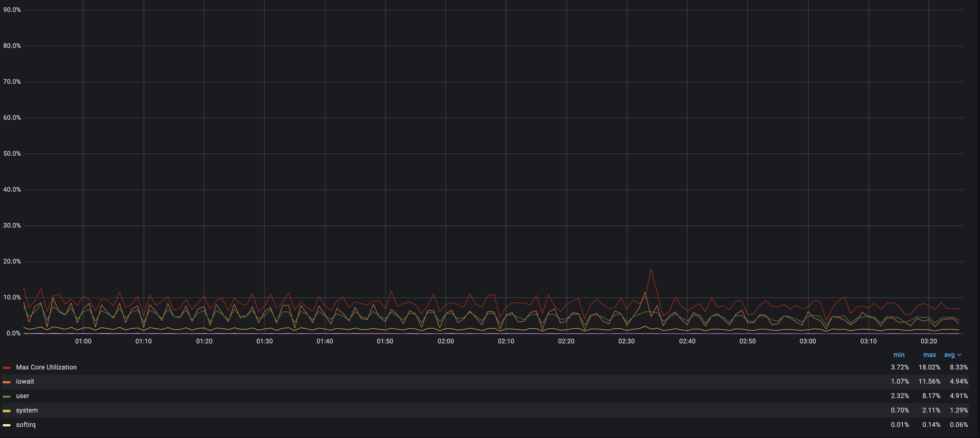Click the system series color icon
Screen dimensions: 980x438
click(x=6, y=411)
